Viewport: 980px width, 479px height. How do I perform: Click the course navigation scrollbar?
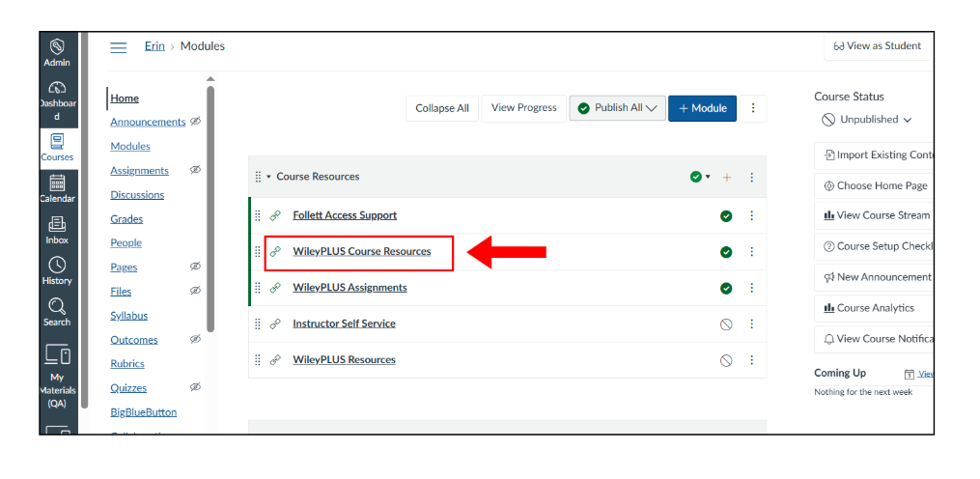click(210, 209)
